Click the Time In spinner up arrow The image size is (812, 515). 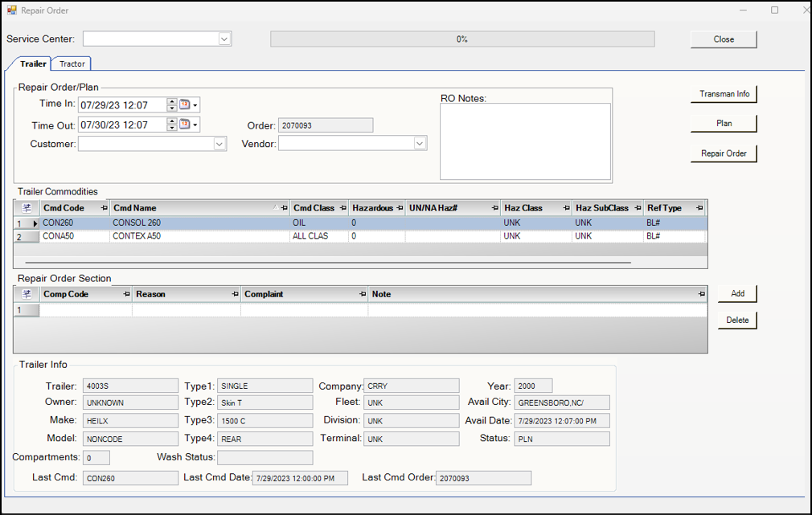172,101
